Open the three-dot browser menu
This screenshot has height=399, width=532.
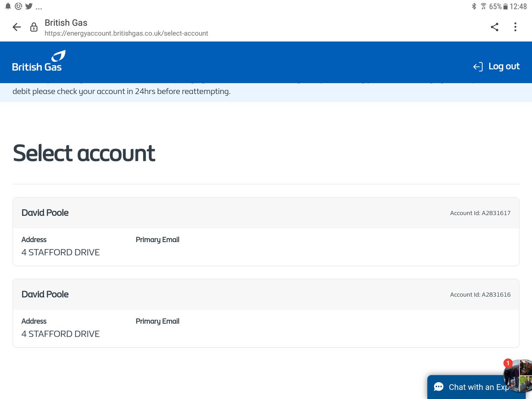coord(515,27)
